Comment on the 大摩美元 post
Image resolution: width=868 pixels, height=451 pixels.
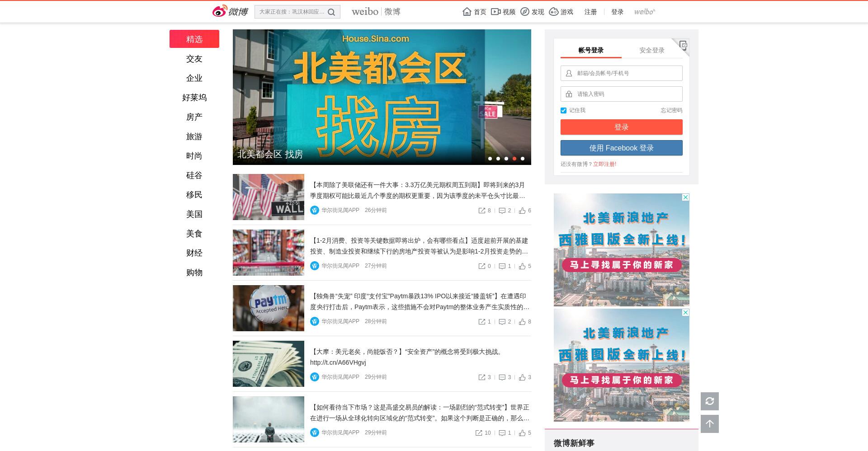(x=505, y=377)
